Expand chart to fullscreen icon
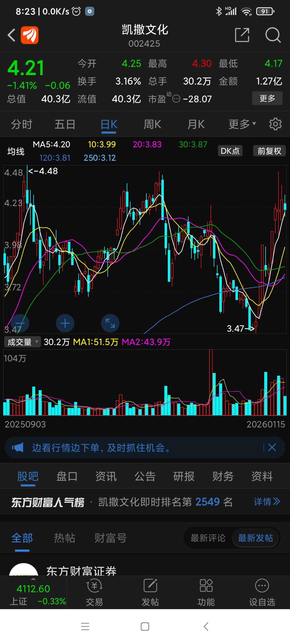 (x=110, y=323)
